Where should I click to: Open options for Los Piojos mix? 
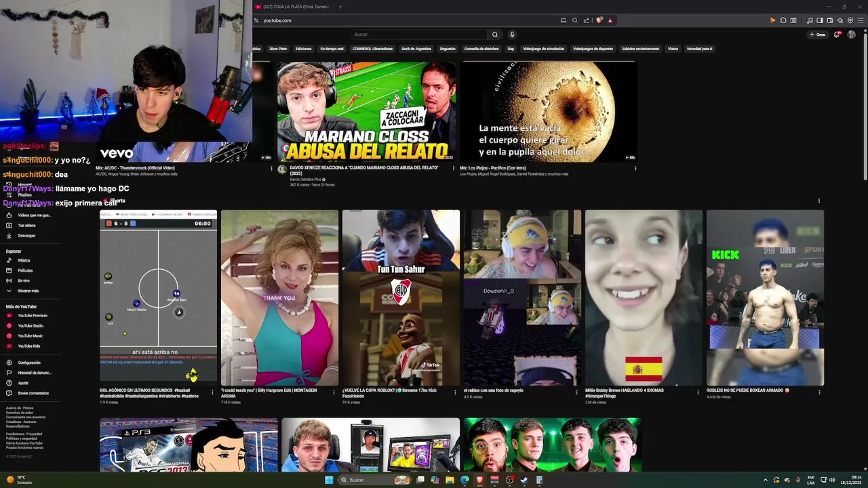pyautogui.click(x=635, y=168)
